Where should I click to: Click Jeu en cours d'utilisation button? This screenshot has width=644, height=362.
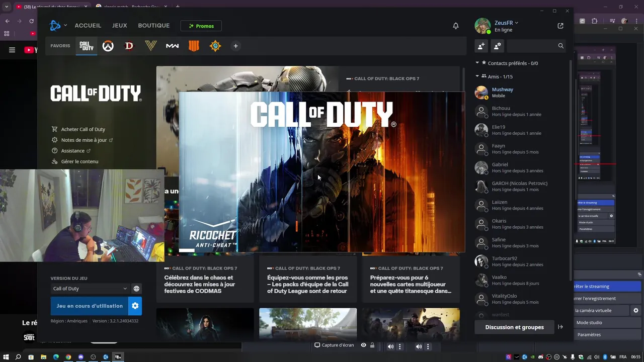90,306
